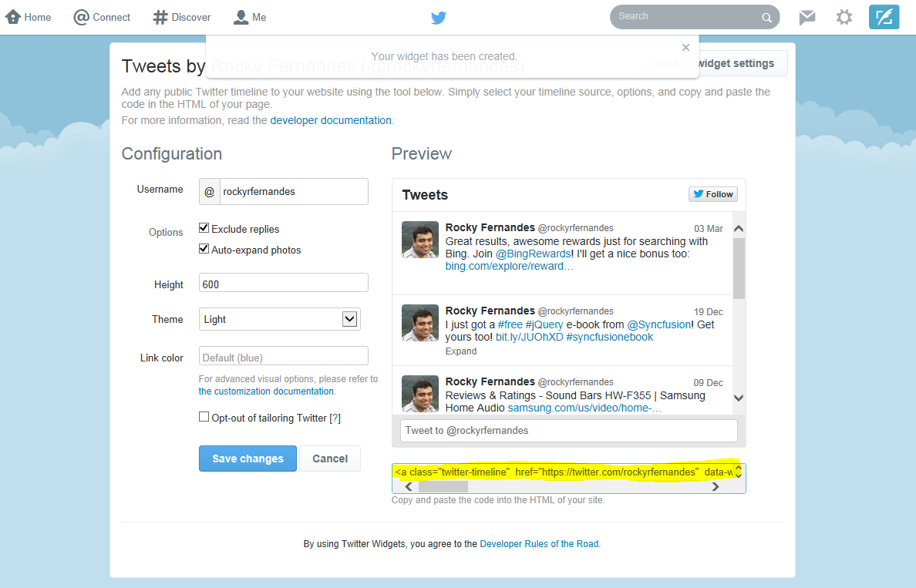Open the @Syncfusion mention
The image size is (916, 588).
tap(659, 324)
